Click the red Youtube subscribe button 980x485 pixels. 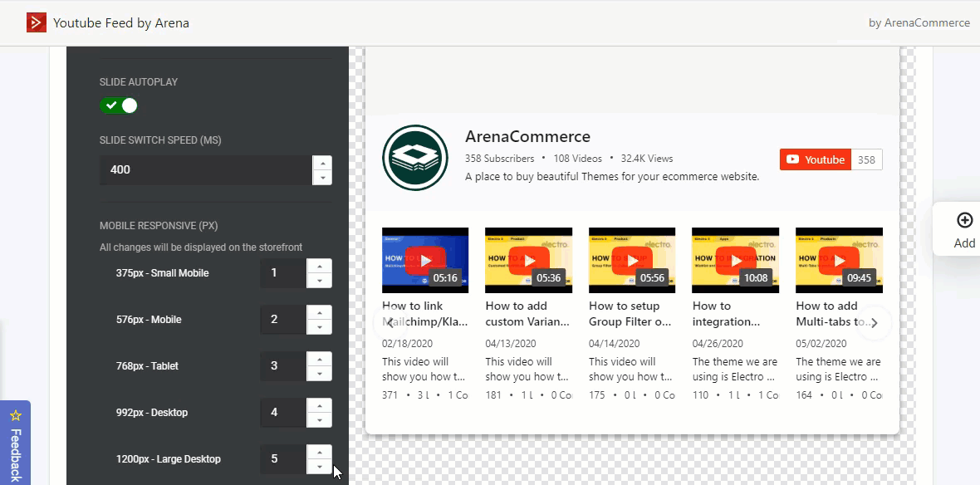(x=816, y=159)
